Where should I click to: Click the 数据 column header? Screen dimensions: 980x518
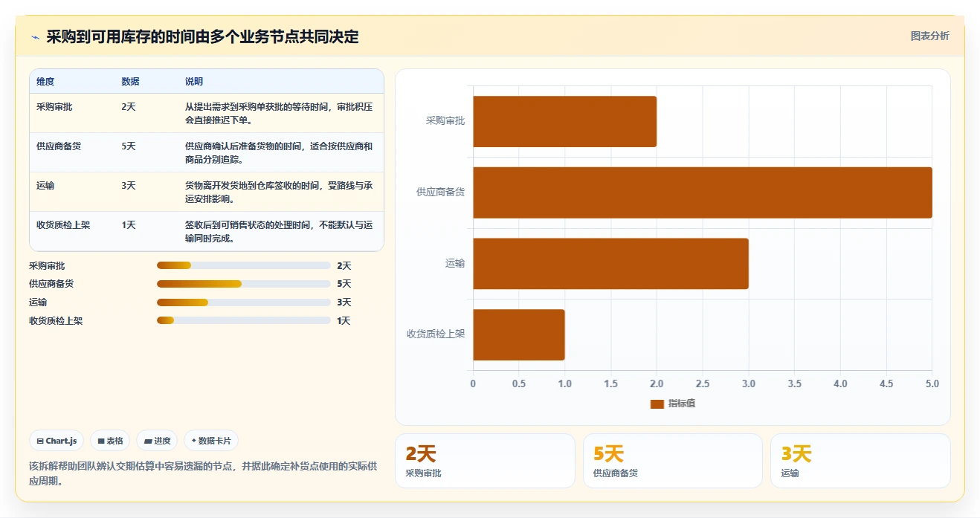[x=130, y=82]
